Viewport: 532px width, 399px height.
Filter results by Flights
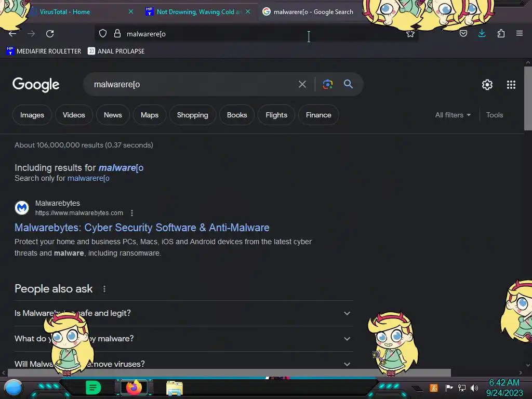[276, 115]
